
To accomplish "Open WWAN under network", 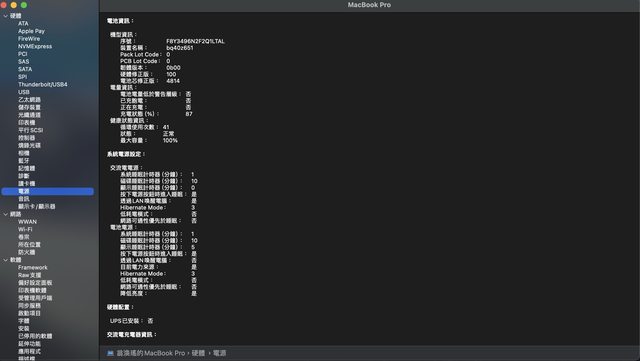I will [27, 222].
